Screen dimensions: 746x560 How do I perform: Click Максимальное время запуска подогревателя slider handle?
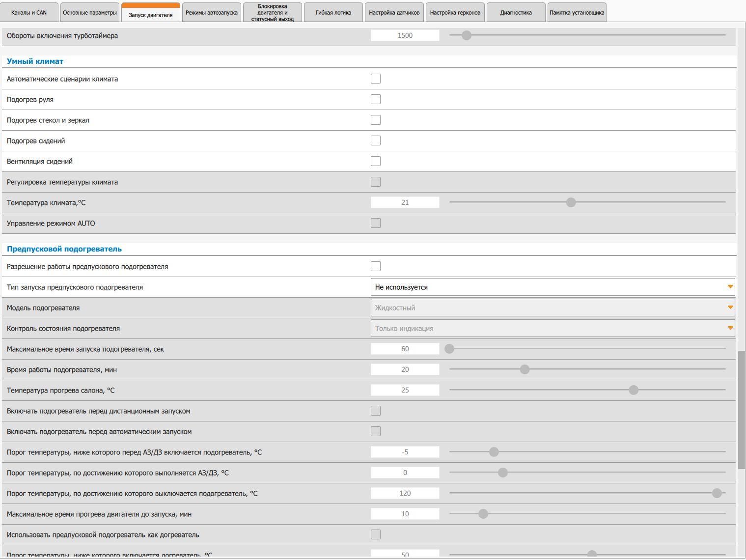point(449,349)
